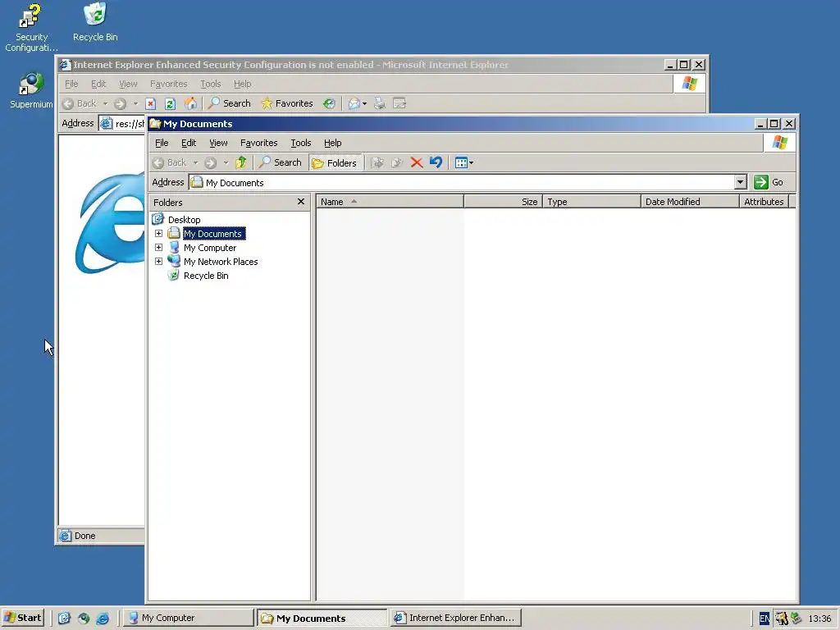Select My Network Places in folder tree
The width and height of the screenshot is (840, 630).
click(220, 262)
